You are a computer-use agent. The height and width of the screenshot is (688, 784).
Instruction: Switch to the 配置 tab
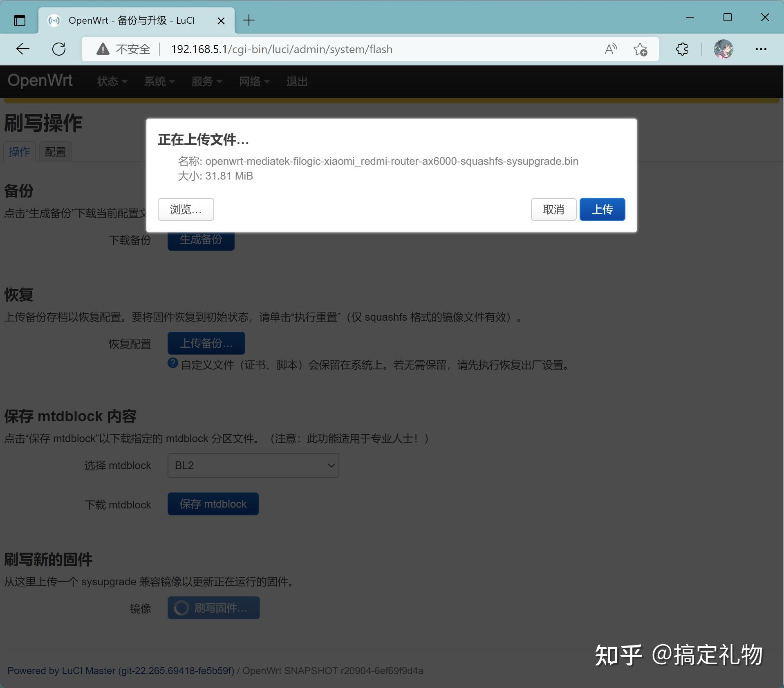coord(55,151)
